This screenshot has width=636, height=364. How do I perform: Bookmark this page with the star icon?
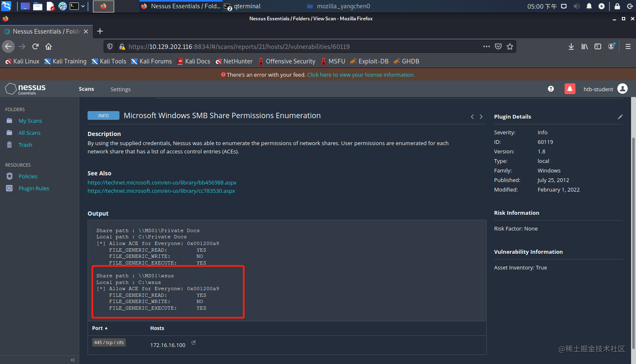(510, 46)
